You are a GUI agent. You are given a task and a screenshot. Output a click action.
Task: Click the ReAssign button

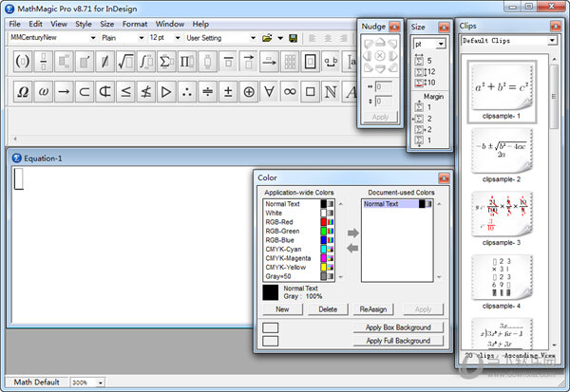point(373,309)
